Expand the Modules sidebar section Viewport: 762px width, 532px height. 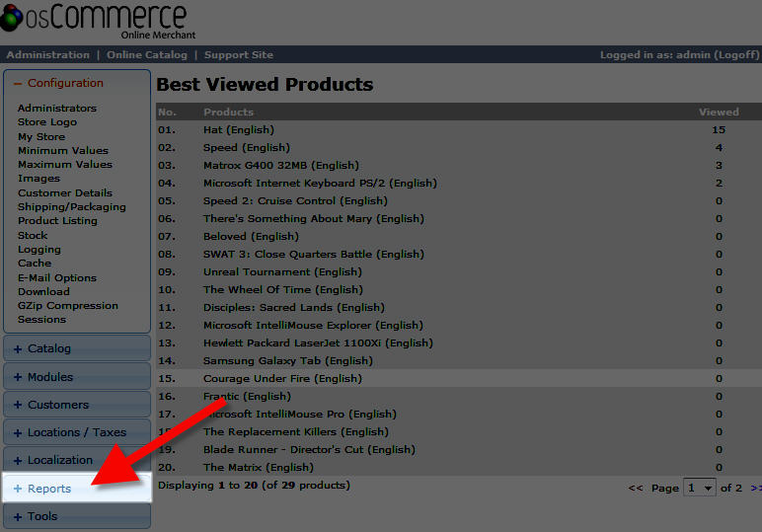(49, 377)
